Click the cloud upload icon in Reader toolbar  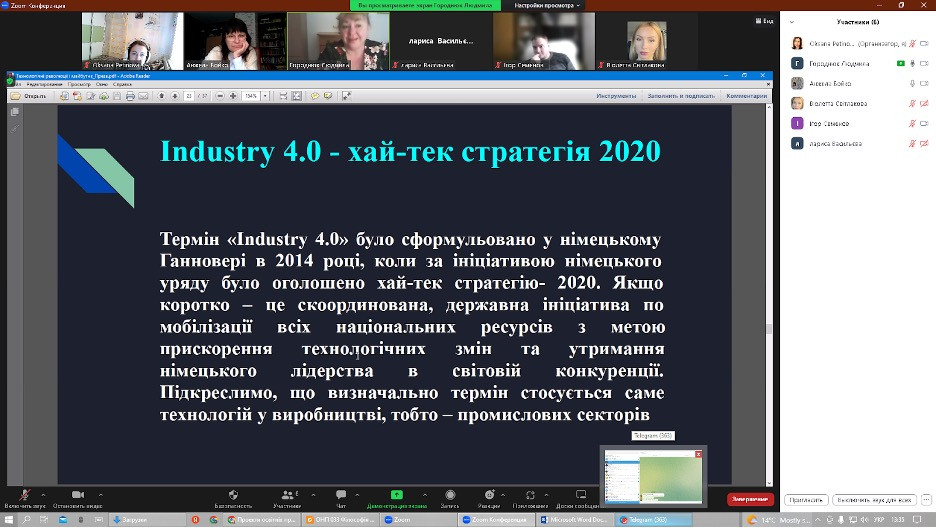click(104, 96)
